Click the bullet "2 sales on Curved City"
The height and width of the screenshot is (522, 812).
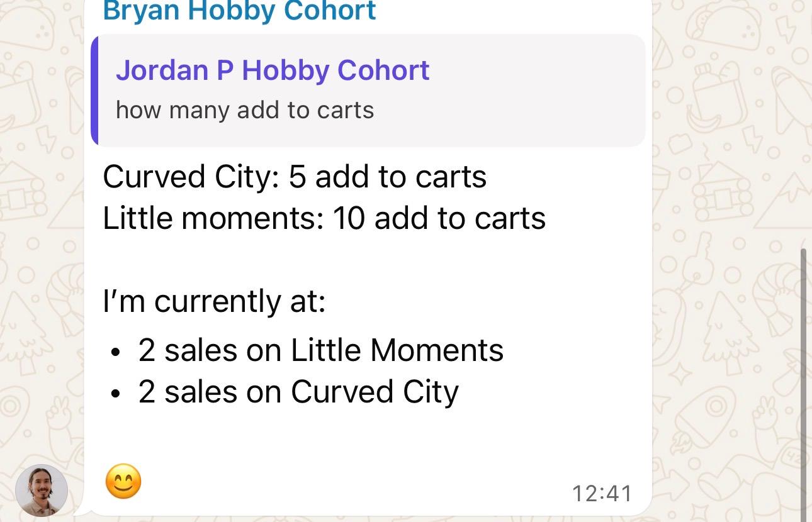(298, 392)
